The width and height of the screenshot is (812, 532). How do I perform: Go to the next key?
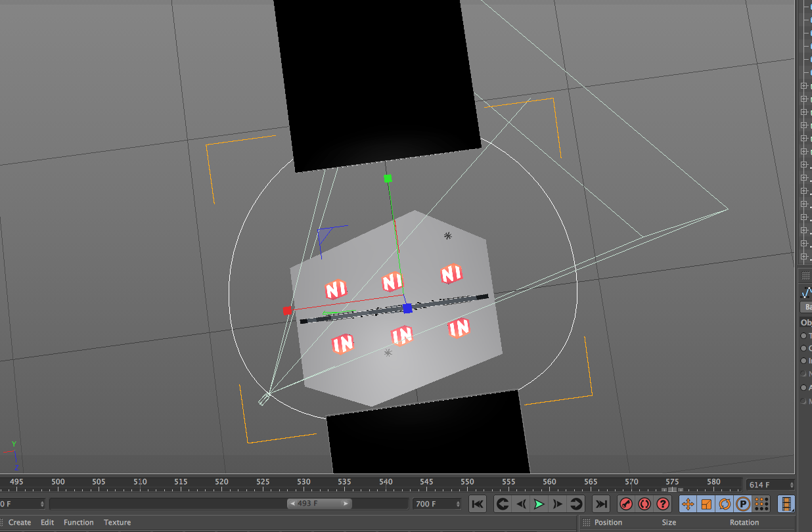[576, 504]
